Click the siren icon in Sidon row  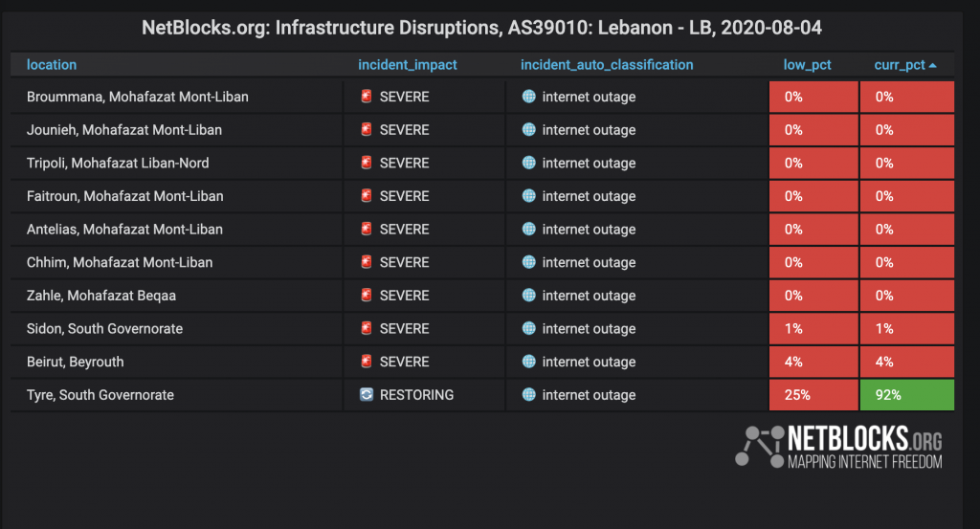tap(367, 328)
